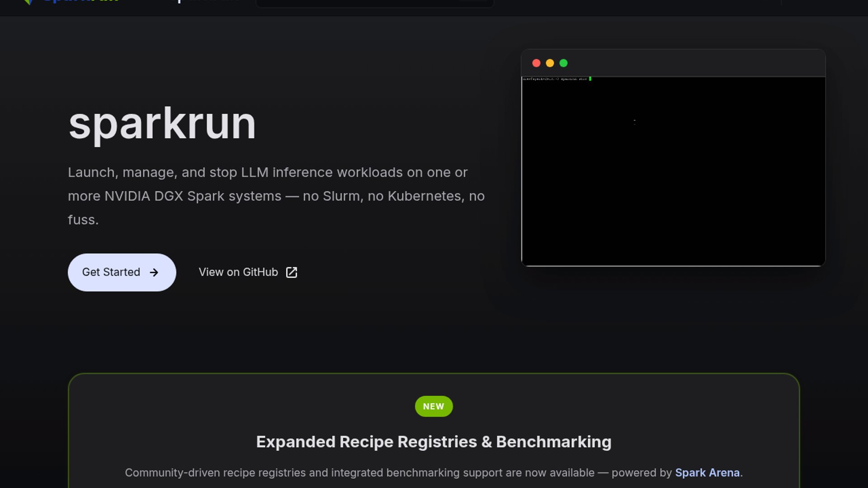Screen dimensions: 868x488
Task: Click the green dot on terminal window
Action: [563, 63]
